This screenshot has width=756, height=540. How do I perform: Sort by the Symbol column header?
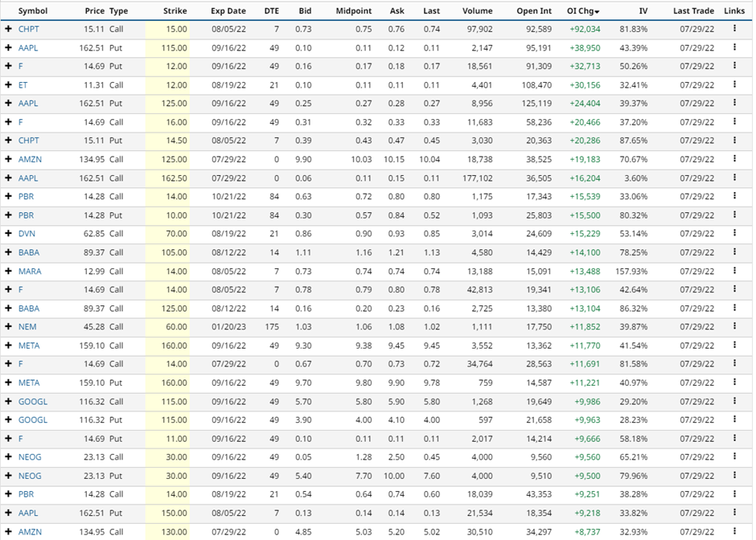pyautogui.click(x=33, y=10)
